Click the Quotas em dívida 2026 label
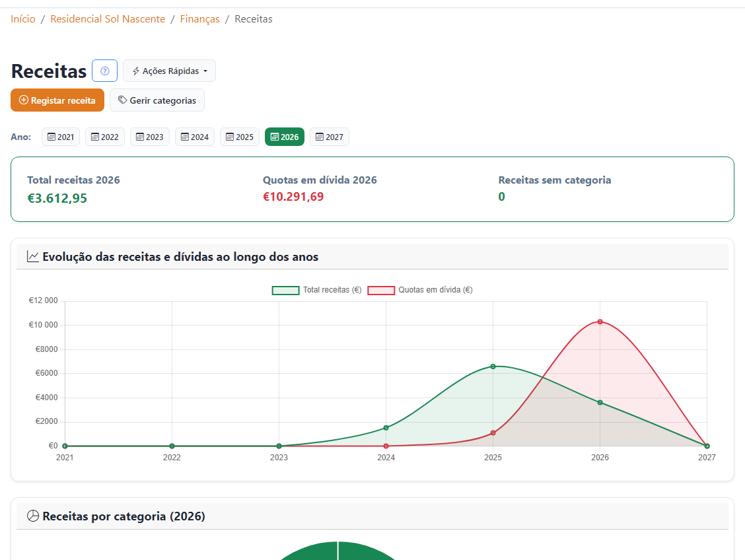Viewport: 745px width, 560px height. pos(320,180)
